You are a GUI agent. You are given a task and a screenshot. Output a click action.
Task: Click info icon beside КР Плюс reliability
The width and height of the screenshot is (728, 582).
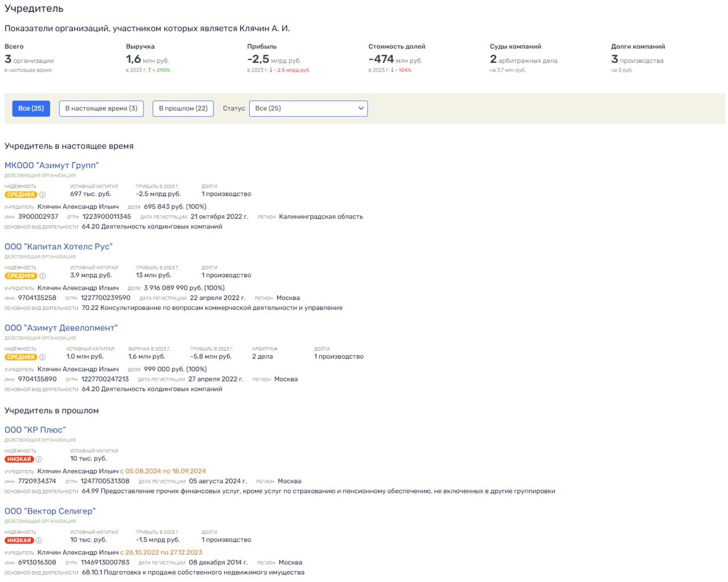[x=39, y=459]
